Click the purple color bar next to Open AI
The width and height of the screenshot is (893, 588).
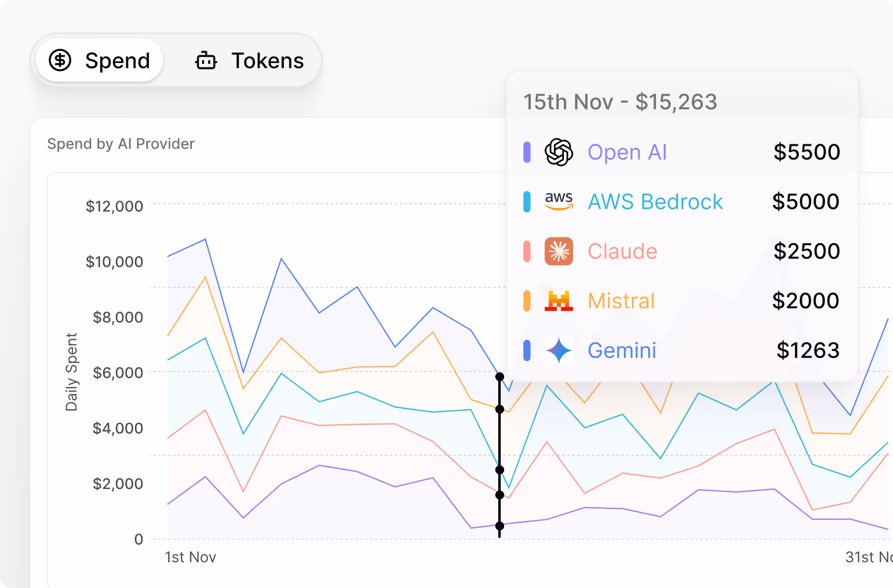click(526, 152)
